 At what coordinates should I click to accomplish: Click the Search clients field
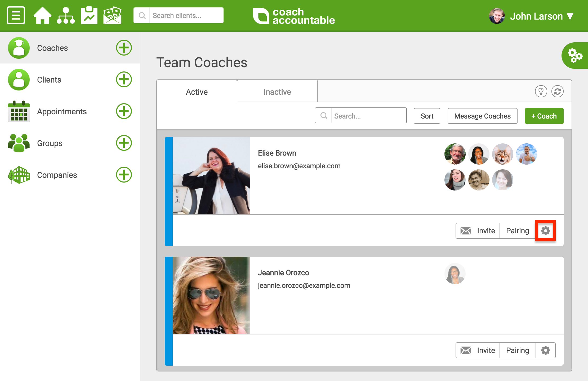pyautogui.click(x=179, y=16)
